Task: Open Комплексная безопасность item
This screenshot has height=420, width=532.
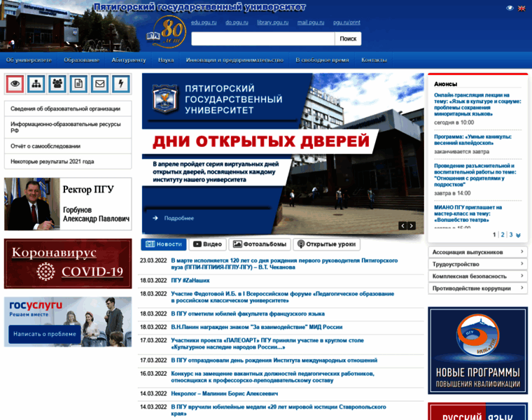Action: (477, 276)
